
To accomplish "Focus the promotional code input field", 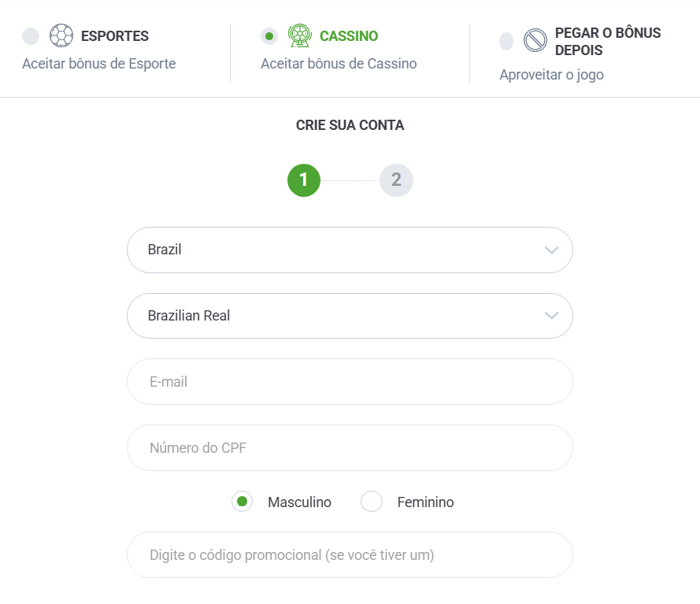I will pyautogui.click(x=350, y=555).
